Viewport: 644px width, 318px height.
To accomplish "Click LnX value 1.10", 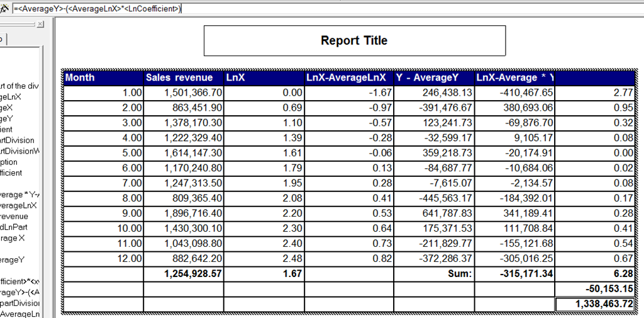I will [x=264, y=123].
